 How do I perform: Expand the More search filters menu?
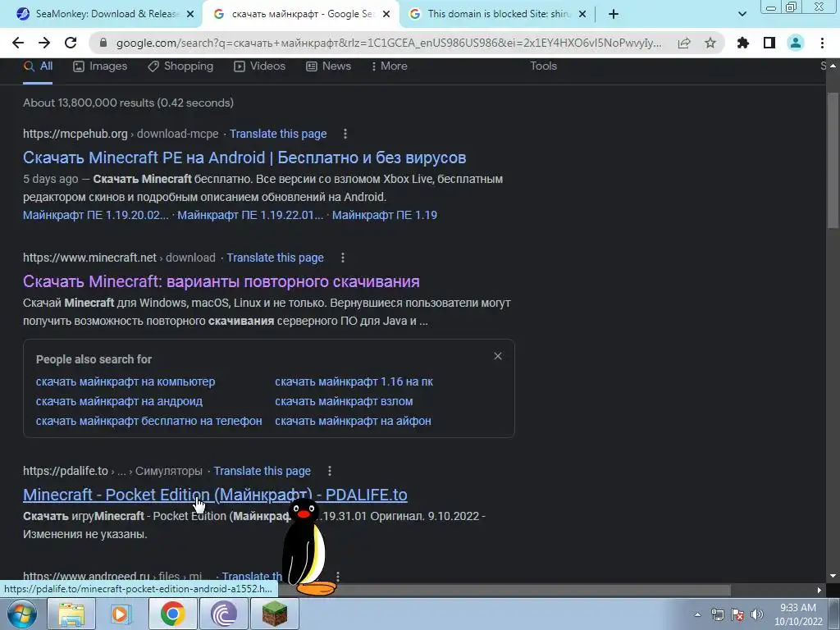[x=390, y=66]
